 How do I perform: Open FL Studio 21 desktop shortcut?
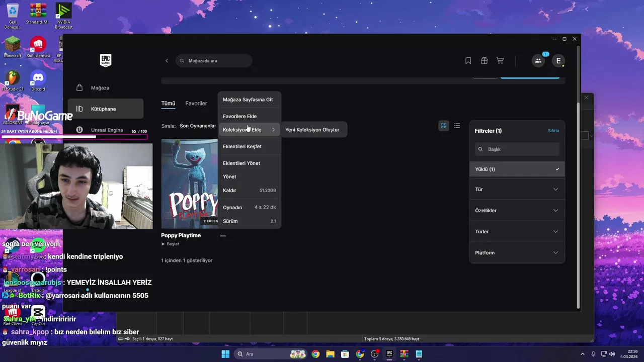pyautogui.click(x=13, y=81)
